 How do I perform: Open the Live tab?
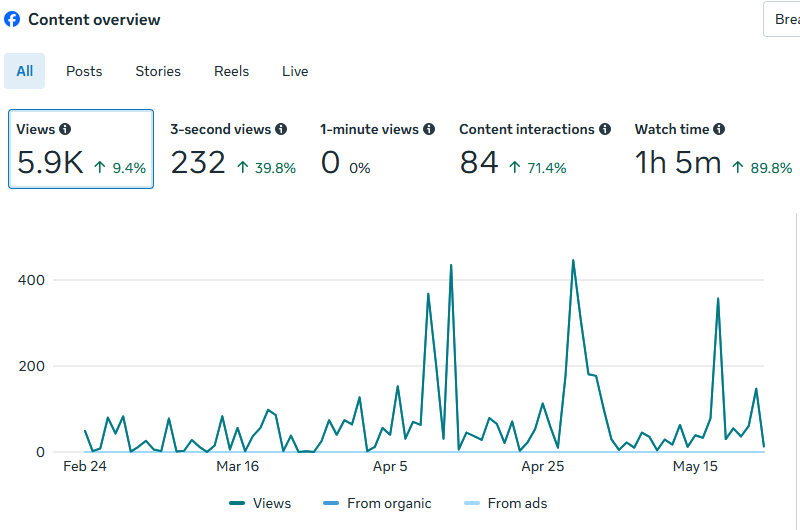click(295, 71)
